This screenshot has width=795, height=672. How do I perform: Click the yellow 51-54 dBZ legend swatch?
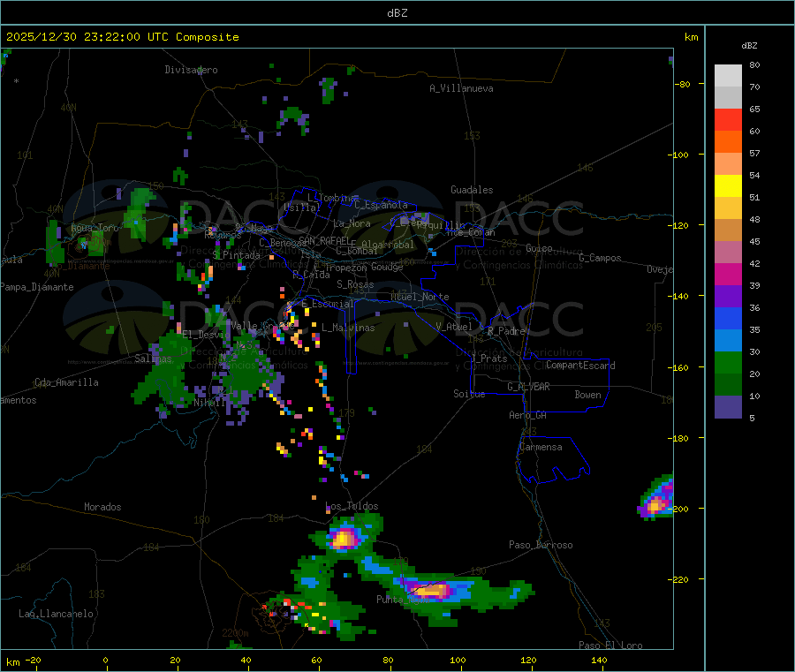point(728,186)
